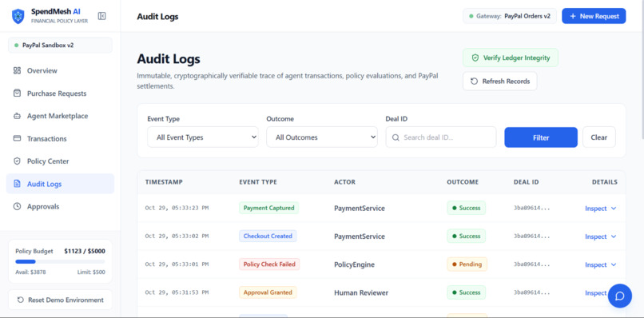Viewport: 644px width, 318px height.
Task: Click the Overview grid icon
Action: coord(17,70)
